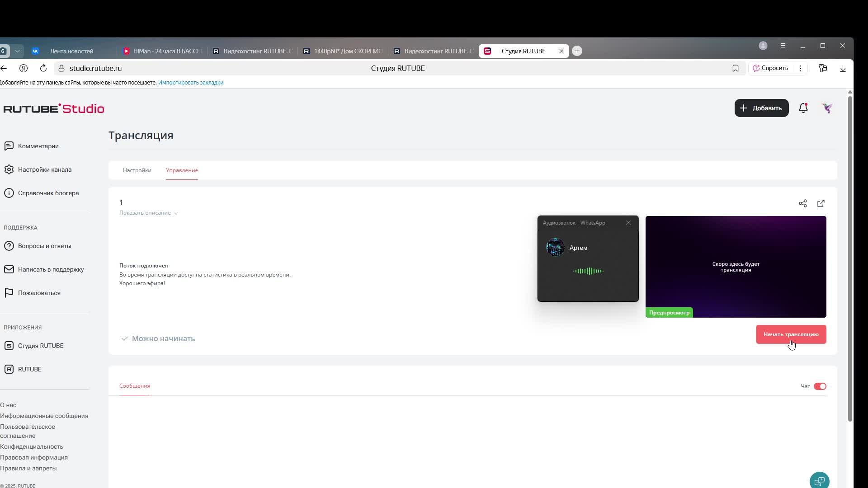This screenshot has height=488, width=868.
Task: Click the notifications bell icon
Action: pyautogui.click(x=803, y=108)
